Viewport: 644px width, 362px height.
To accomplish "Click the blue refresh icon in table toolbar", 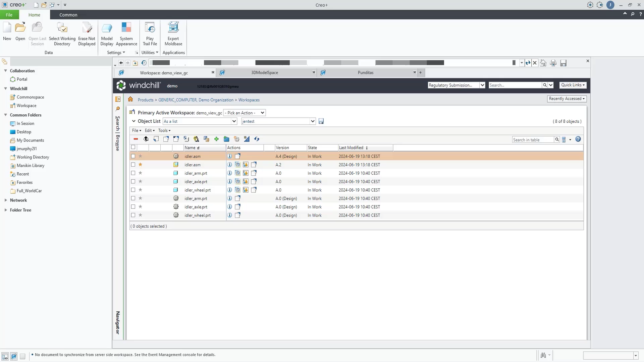I will tap(257, 139).
